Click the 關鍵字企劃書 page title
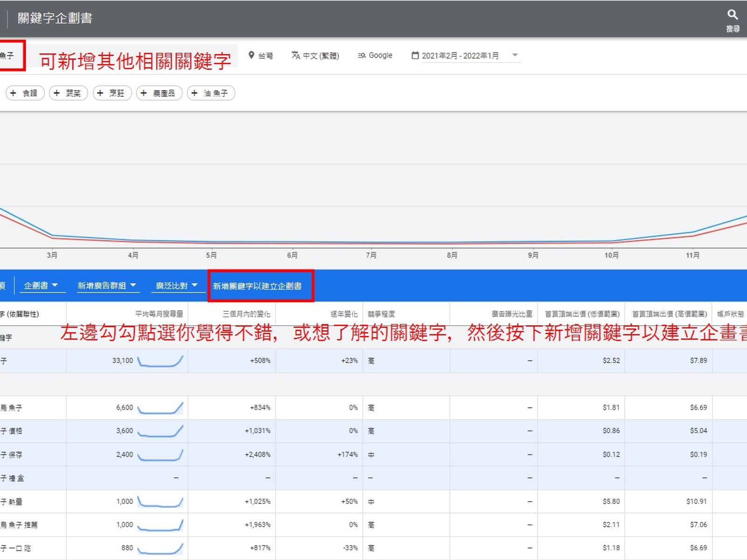The image size is (747, 560). 55,18
